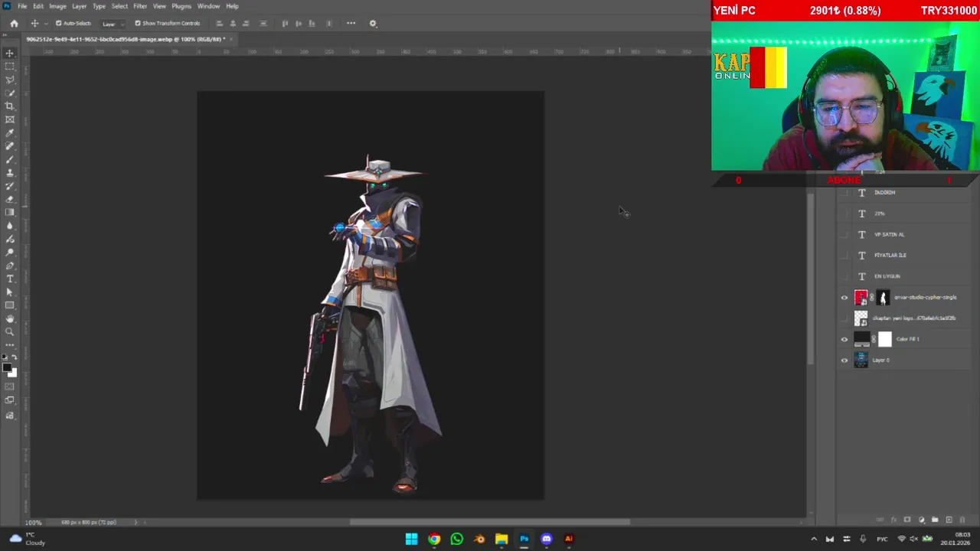This screenshot has width=980, height=551.
Task: Open the File menu
Action: 22,6
